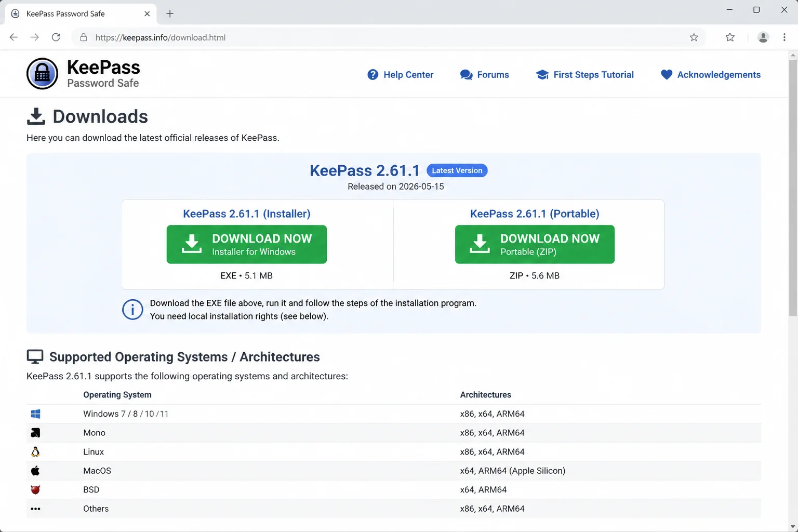Click the scrollbar up arrow

(793, 55)
